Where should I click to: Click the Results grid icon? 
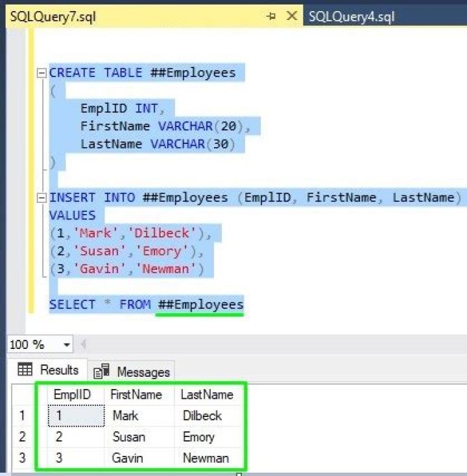25,370
